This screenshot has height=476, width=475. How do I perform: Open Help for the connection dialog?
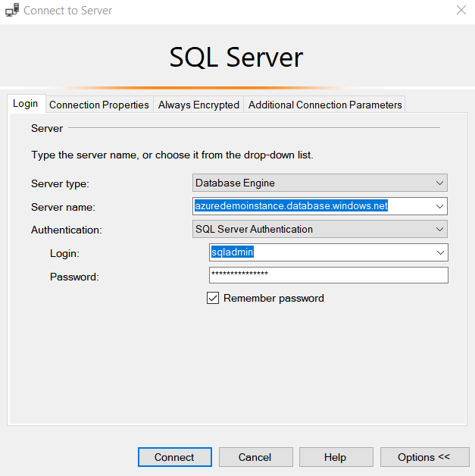[335, 457]
